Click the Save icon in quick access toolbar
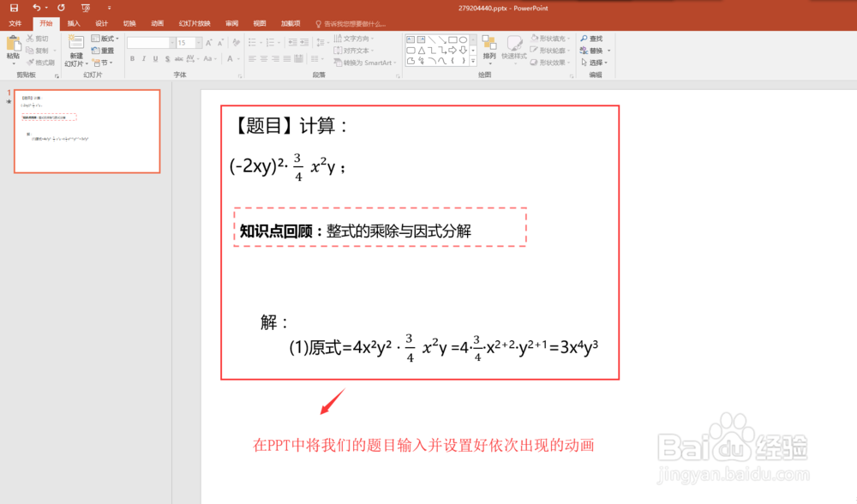The height and width of the screenshot is (504, 857). 13,8
